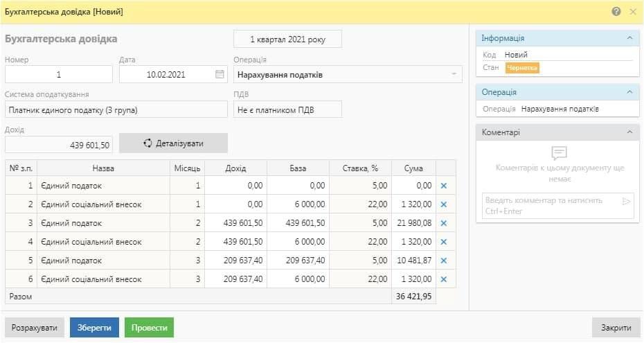Screen dimensions: 644x343
Task: Click the Система оподаткування field
Action: point(116,109)
